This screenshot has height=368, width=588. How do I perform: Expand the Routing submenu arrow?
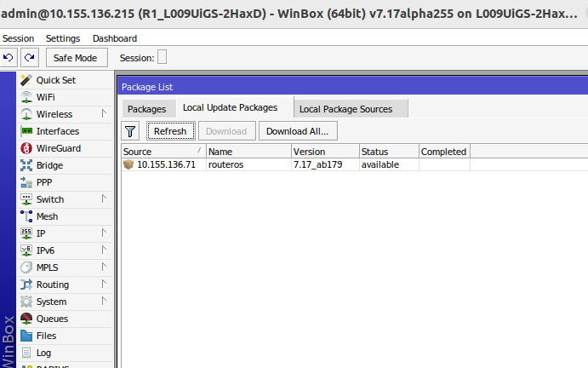(x=104, y=285)
